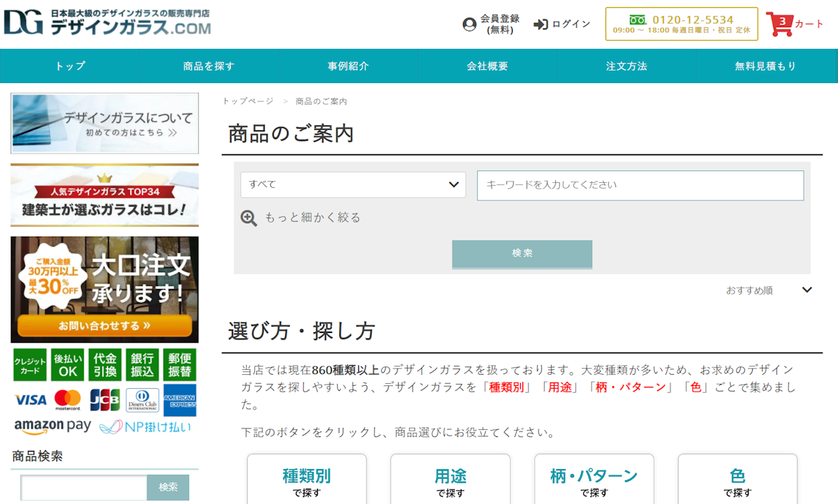Click the クレジットカード payment badge

point(30,365)
